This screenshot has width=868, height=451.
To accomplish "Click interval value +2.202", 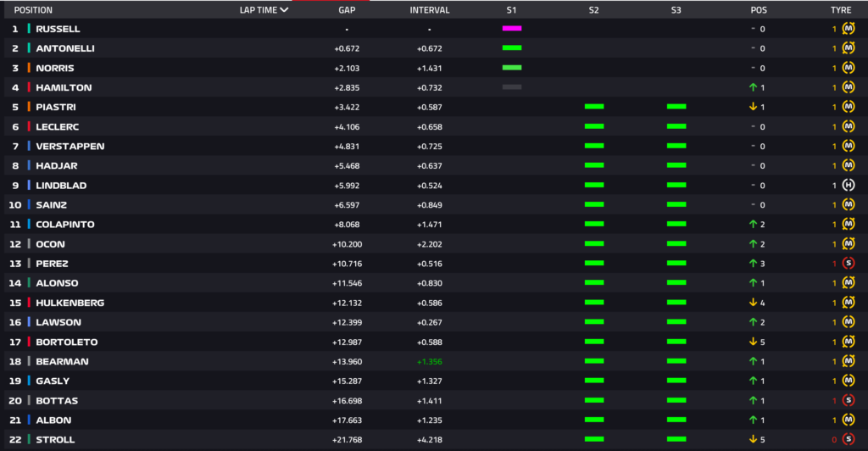I will [430, 244].
